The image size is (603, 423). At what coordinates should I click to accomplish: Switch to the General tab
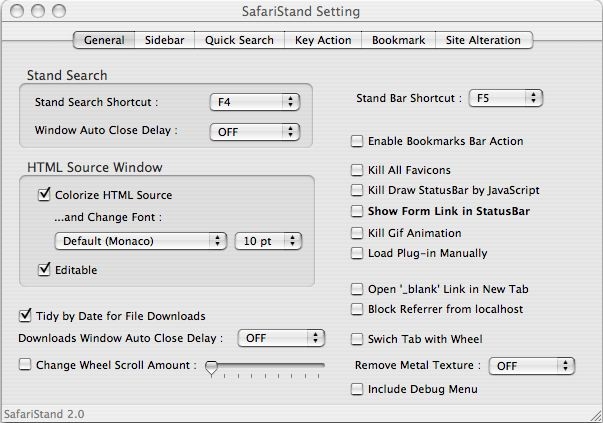pyautogui.click(x=104, y=40)
